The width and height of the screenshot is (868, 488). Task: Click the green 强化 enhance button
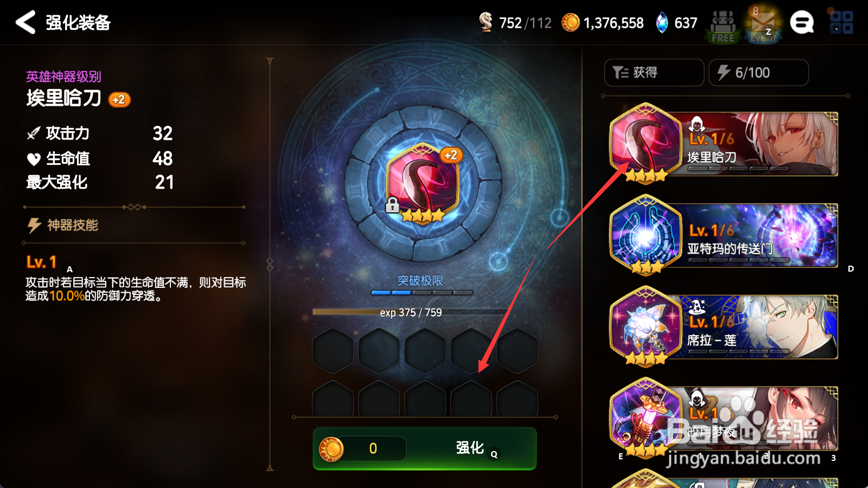tap(425, 448)
